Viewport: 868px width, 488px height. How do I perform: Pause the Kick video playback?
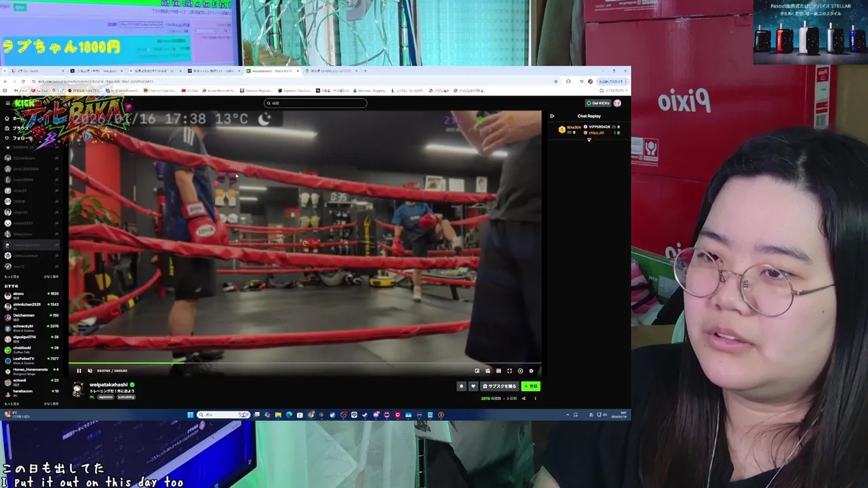pyautogui.click(x=79, y=371)
